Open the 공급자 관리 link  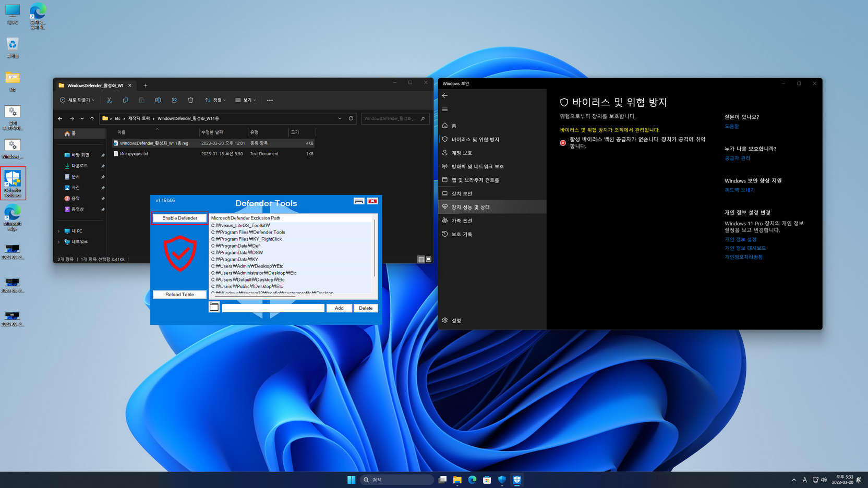pyautogui.click(x=737, y=158)
